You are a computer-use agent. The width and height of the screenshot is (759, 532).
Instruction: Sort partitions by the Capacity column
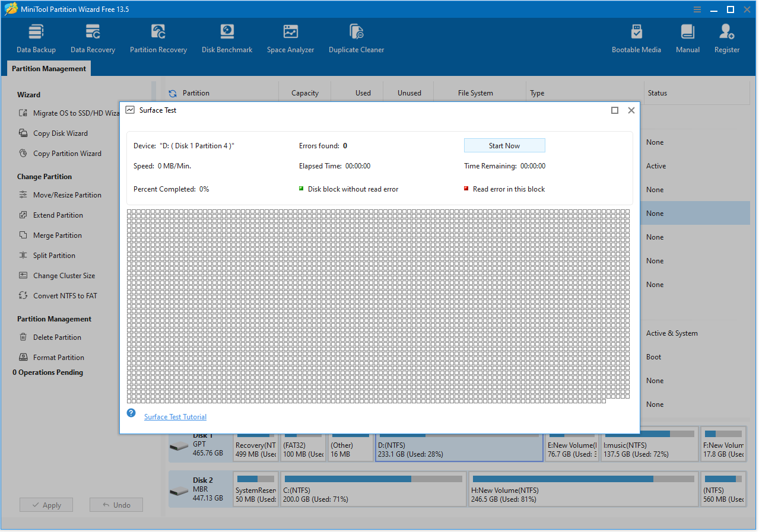[x=304, y=93]
